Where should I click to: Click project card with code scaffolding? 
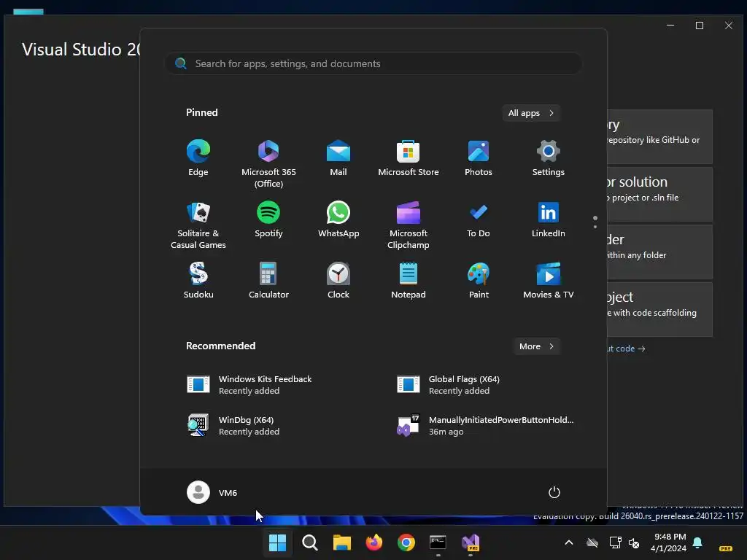[659, 309]
